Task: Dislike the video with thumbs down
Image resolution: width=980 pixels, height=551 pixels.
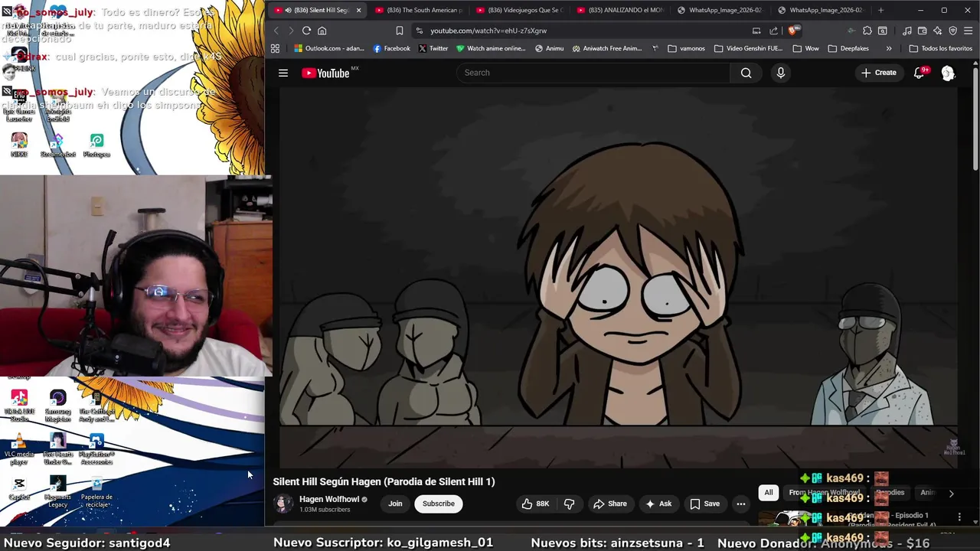Action: 569,504
